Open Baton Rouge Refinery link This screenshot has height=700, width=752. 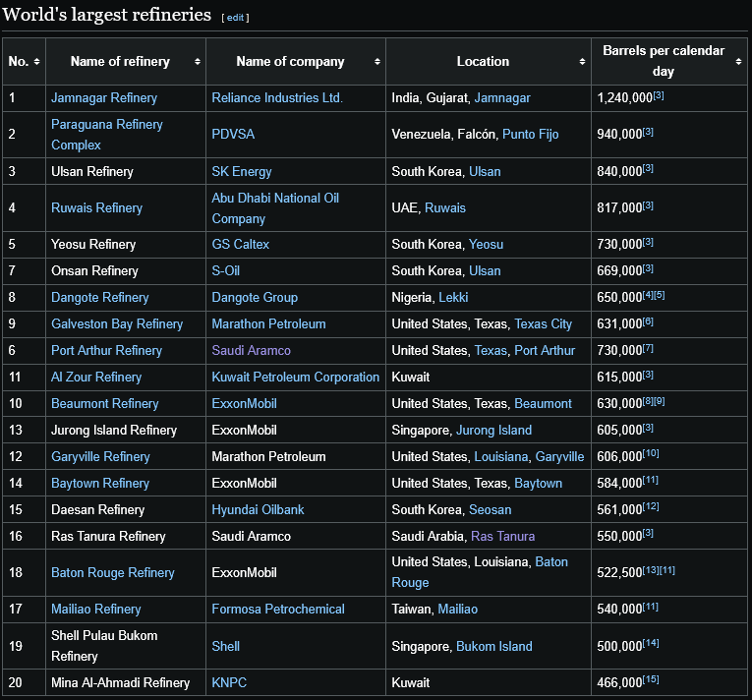[x=113, y=572]
